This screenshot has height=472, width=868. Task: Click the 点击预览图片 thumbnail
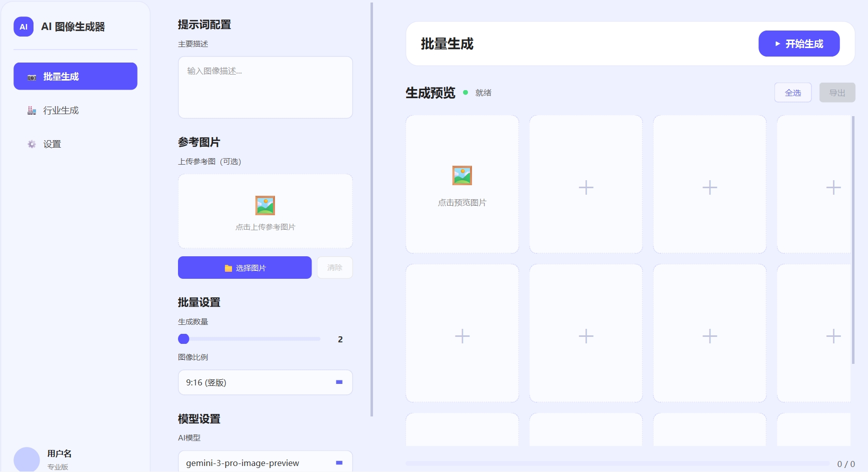462,184
